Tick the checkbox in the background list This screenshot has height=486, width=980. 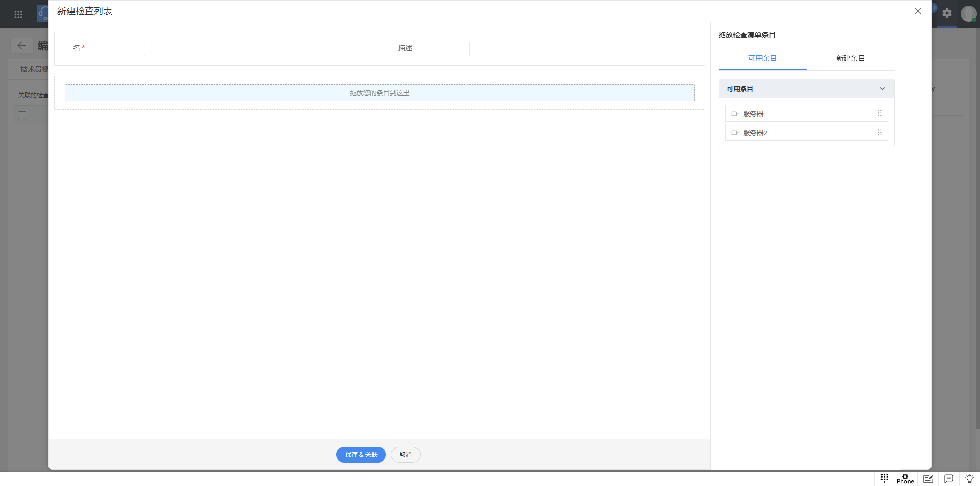point(22,115)
